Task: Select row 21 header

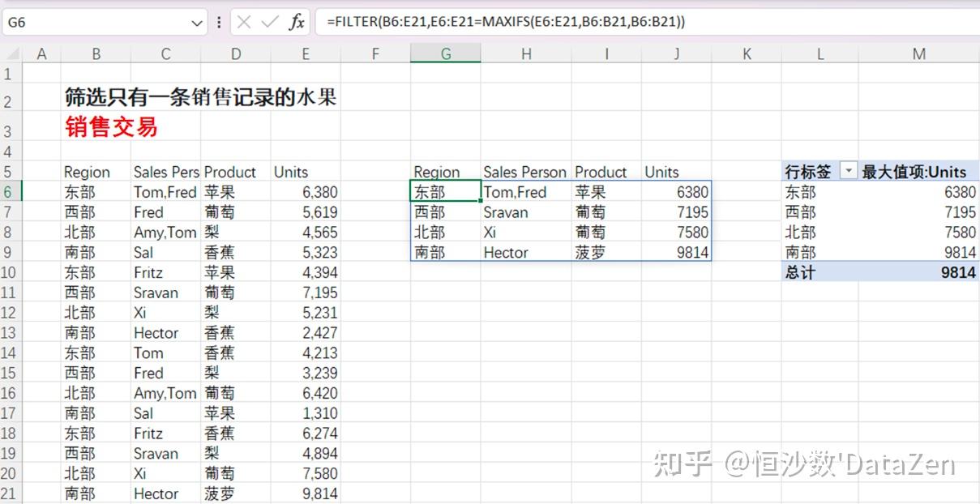Action: (9, 493)
